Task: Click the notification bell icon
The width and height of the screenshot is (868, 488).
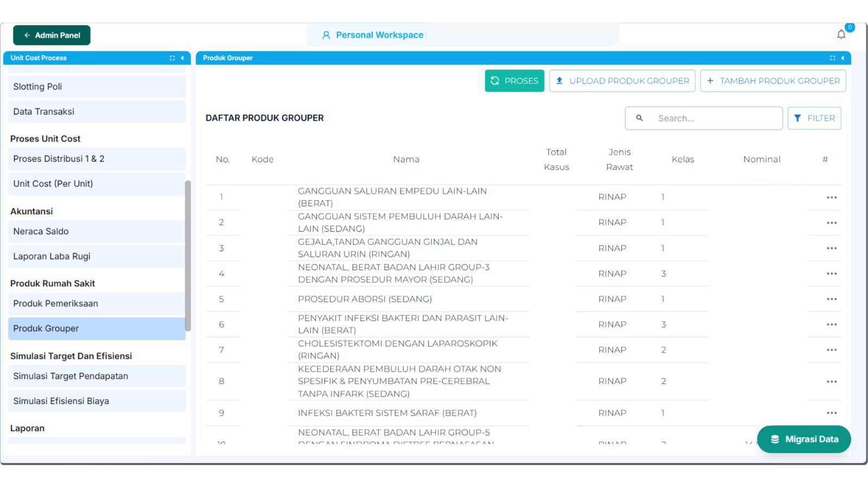Action: tap(841, 35)
